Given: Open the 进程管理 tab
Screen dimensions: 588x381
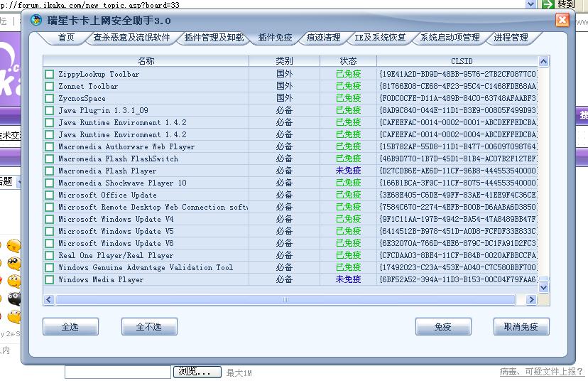Looking at the screenshot, I should (511, 38).
